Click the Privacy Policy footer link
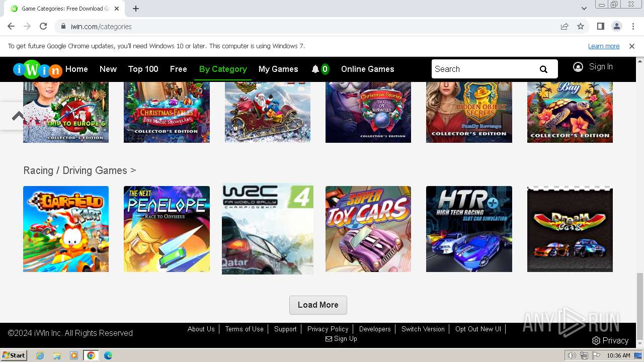This screenshot has height=362, width=644. (x=328, y=329)
